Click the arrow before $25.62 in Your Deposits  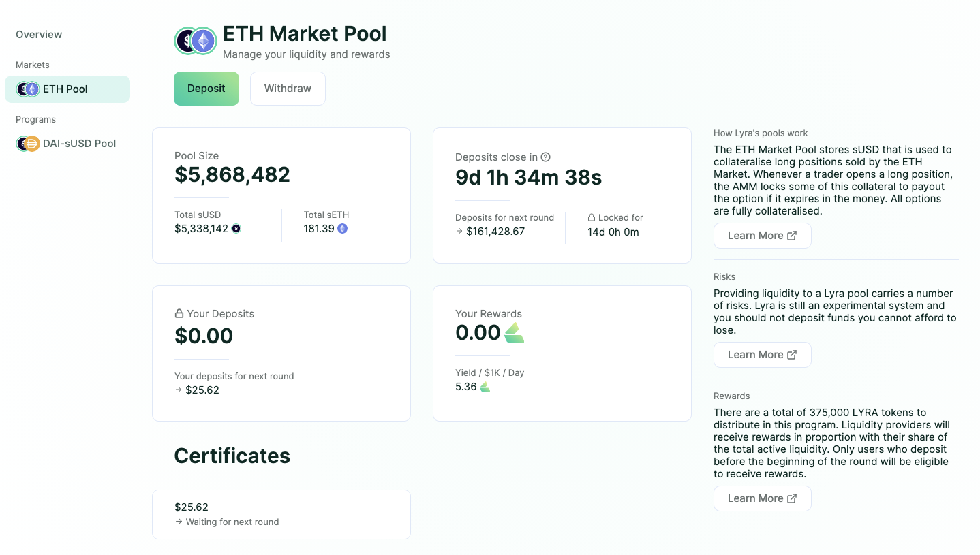179,390
